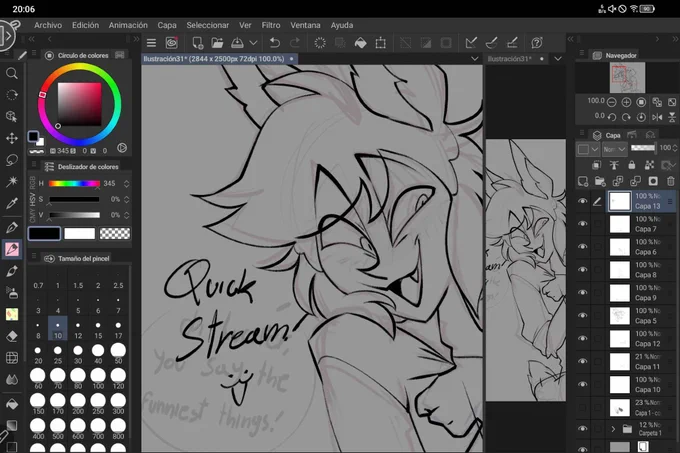Image resolution: width=680 pixels, height=453 pixels.
Task: Hide the Capa 9 layer
Action: [x=583, y=293]
